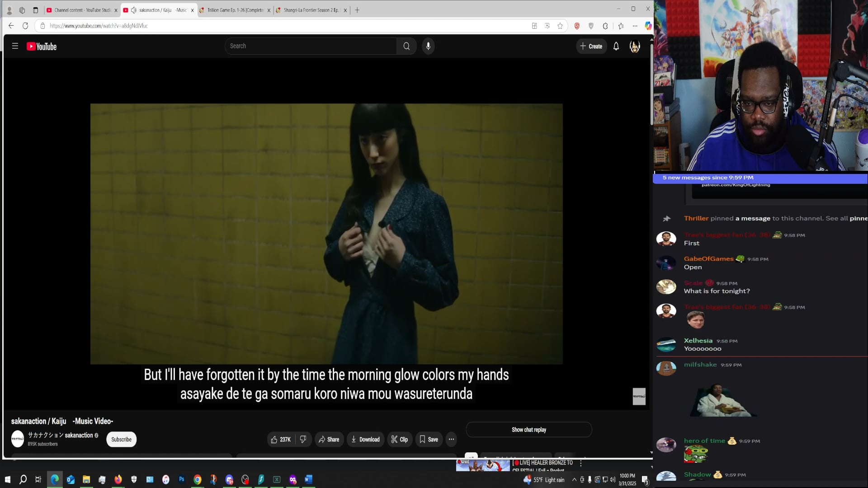This screenshot has width=868, height=488.
Task: Open the sakanaction channel avatar
Action: (18, 439)
